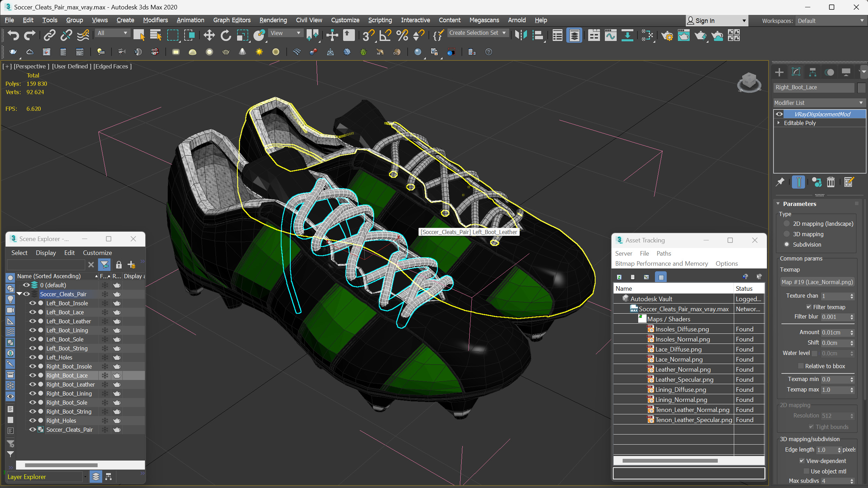Open the Modify panel tab icon

pyautogui.click(x=796, y=72)
